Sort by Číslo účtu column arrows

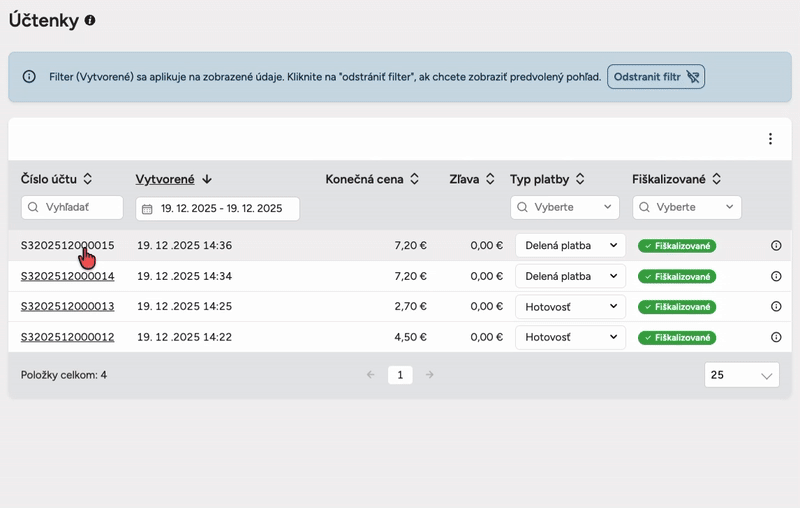pos(87,179)
